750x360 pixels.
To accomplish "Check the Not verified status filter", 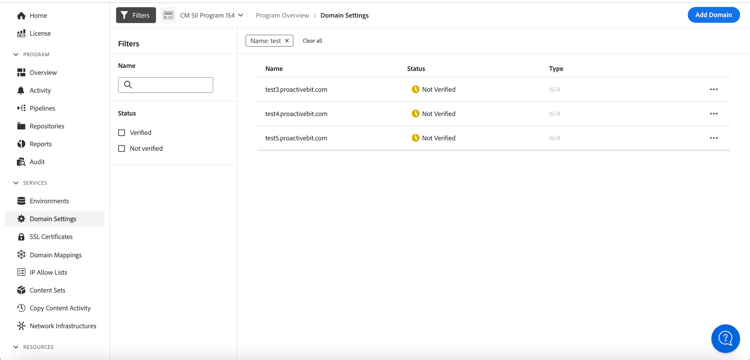I will [x=121, y=149].
